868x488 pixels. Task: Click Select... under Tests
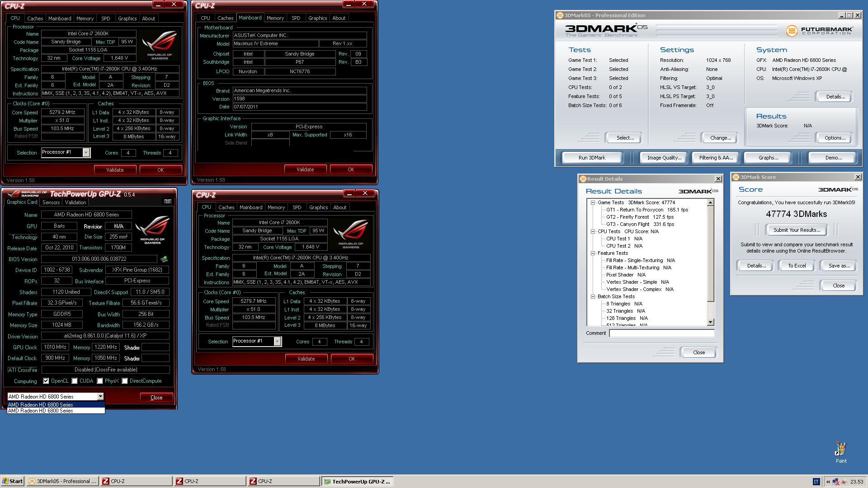[x=625, y=138]
